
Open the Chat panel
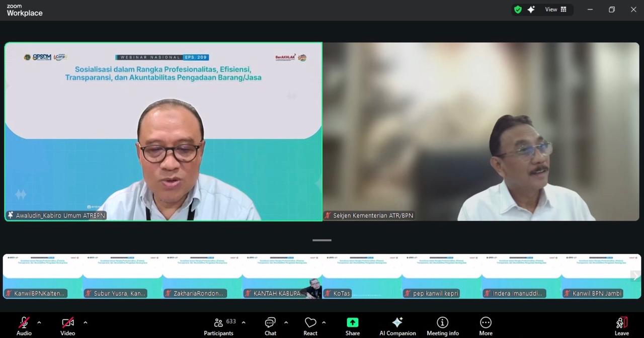point(270,326)
